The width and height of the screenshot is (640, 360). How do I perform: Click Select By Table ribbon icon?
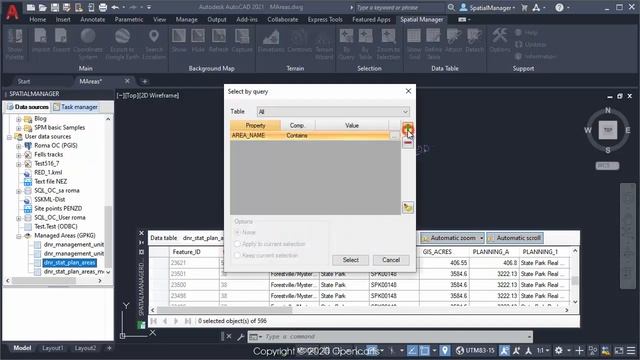pos(366,44)
